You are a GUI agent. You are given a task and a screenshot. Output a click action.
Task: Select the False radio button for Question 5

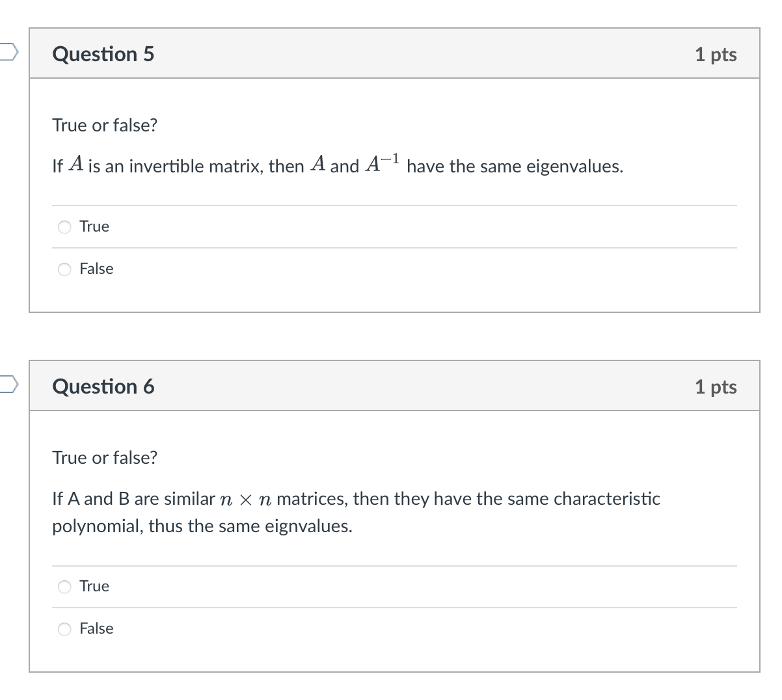[64, 269]
